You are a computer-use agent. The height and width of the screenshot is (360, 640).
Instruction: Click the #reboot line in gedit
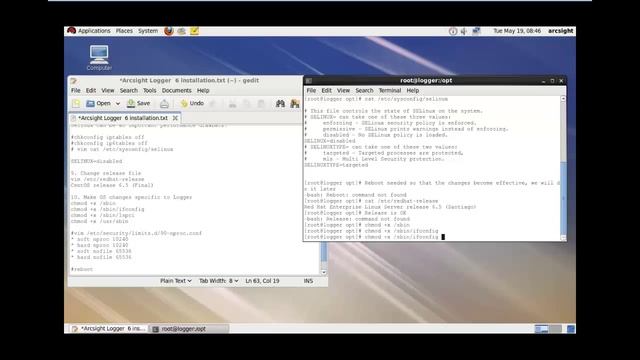tap(82, 269)
